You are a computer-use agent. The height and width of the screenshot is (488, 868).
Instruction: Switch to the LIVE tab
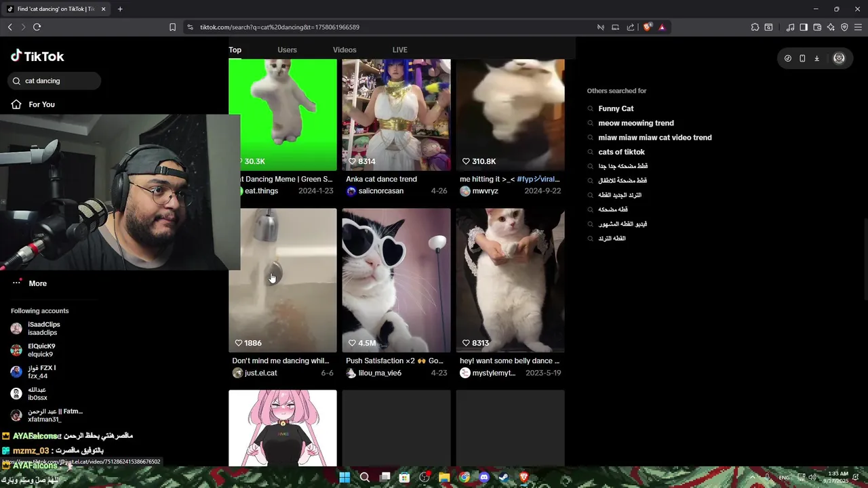(x=400, y=49)
